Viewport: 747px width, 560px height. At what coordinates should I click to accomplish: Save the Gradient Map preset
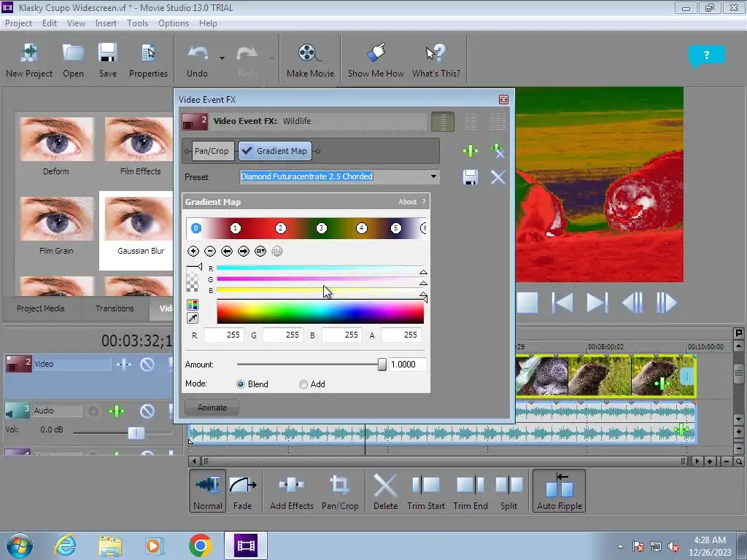(471, 177)
